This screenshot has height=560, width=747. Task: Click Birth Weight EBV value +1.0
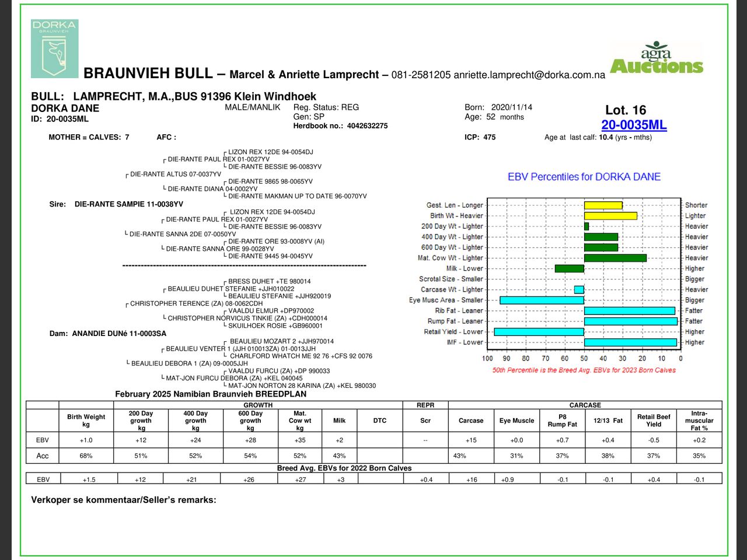coord(86,440)
